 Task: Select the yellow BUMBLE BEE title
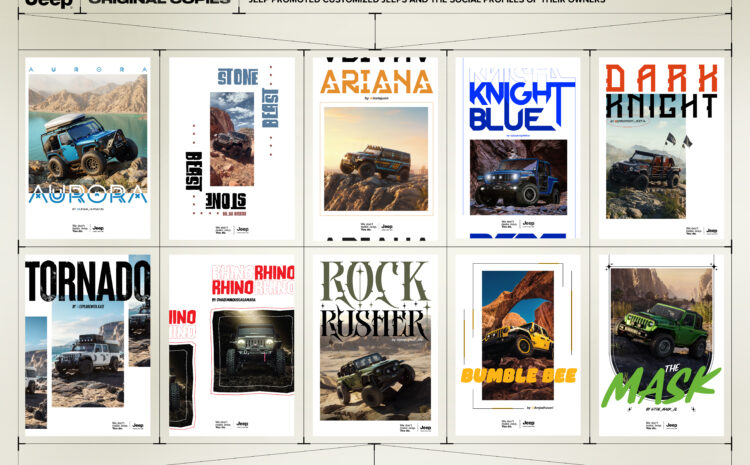(x=519, y=376)
